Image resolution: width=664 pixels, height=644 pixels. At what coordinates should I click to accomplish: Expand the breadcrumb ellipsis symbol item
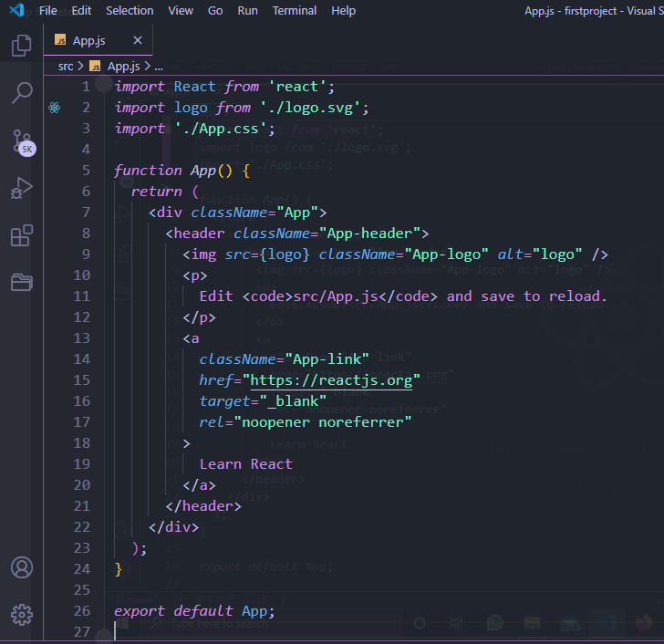(158, 66)
